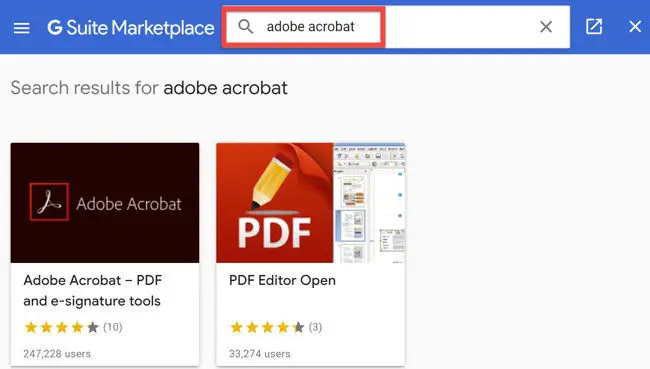Click the 33,274 users text
This screenshot has width=650, height=369.
tap(260, 354)
